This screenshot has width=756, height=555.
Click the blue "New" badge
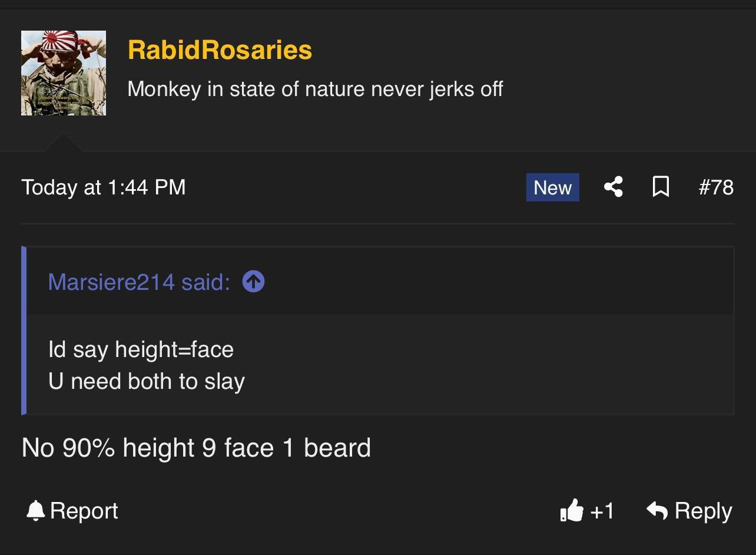tap(553, 187)
